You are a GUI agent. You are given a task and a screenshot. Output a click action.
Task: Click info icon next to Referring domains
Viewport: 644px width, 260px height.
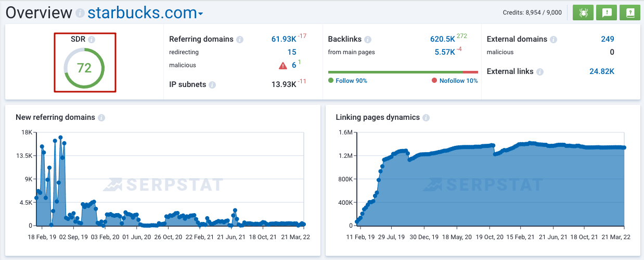(240, 40)
